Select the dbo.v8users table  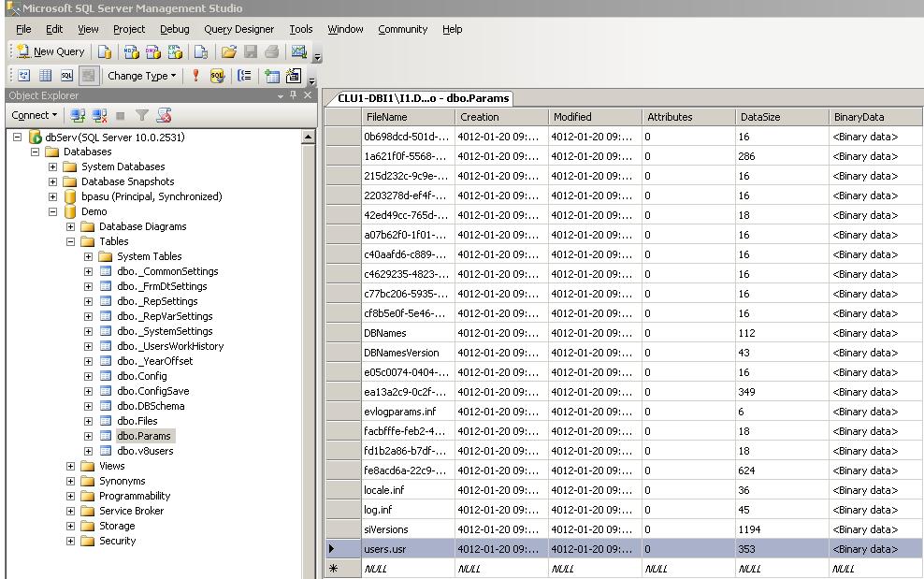(145, 451)
